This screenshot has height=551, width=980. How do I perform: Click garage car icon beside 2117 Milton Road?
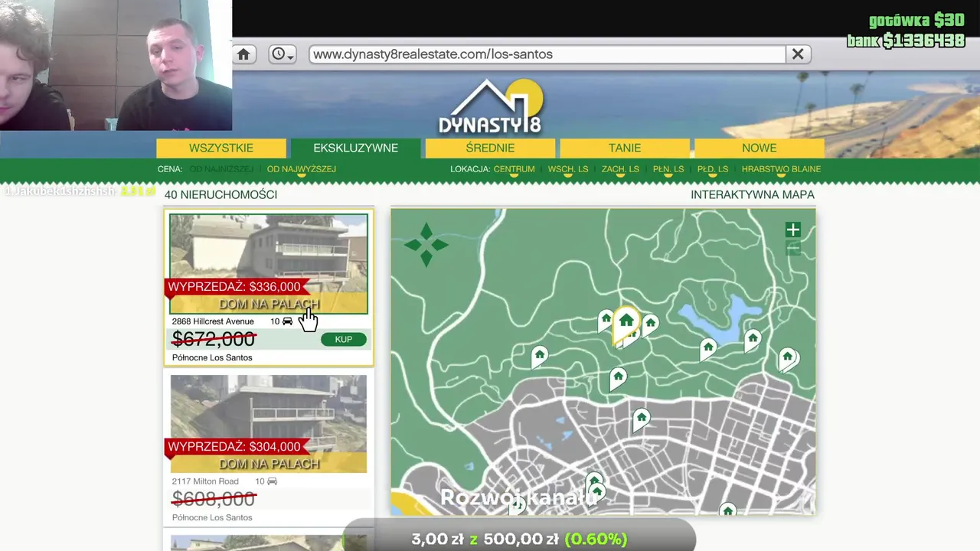[x=272, y=481]
